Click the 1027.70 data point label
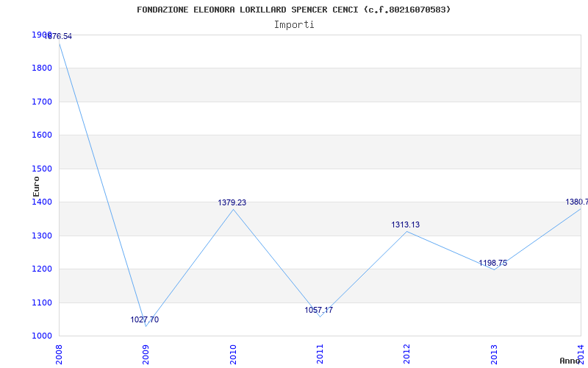The image size is (588, 368). (145, 320)
